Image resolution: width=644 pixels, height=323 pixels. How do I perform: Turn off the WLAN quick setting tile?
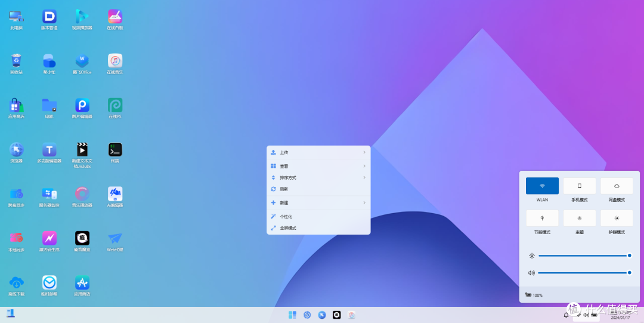pos(542,186)
